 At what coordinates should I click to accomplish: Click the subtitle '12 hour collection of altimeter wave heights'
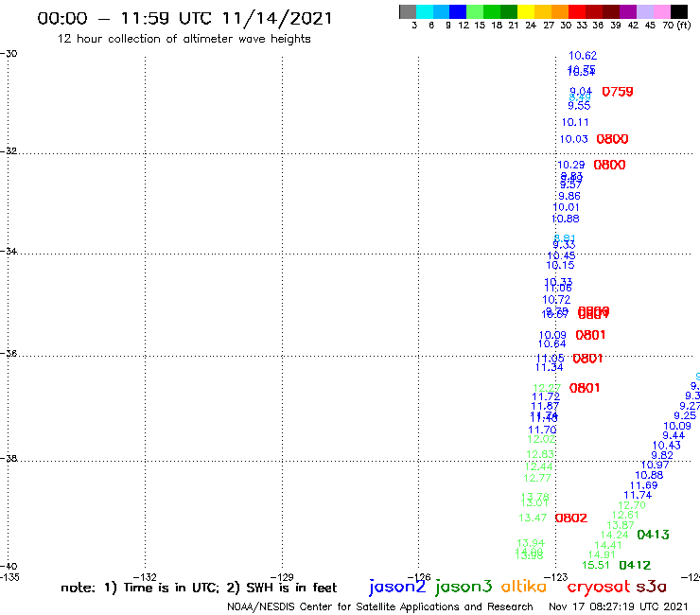(184, 39)
